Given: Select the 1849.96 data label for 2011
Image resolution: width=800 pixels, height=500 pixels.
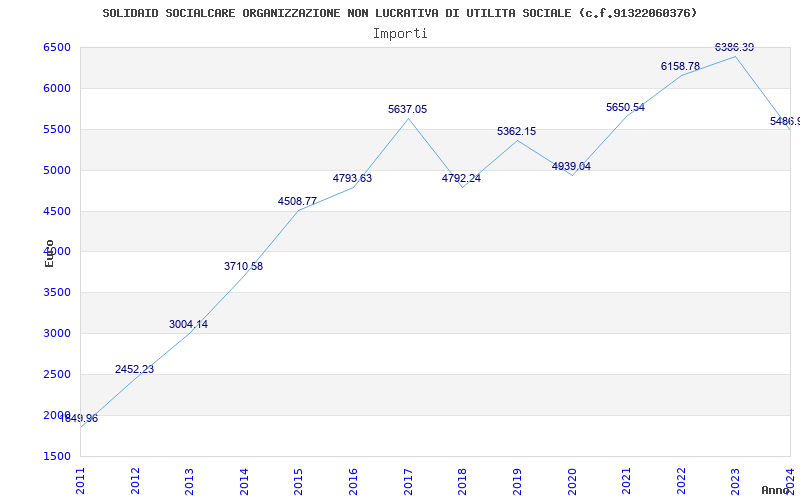Looking at the screenshot, I should 79,419.
